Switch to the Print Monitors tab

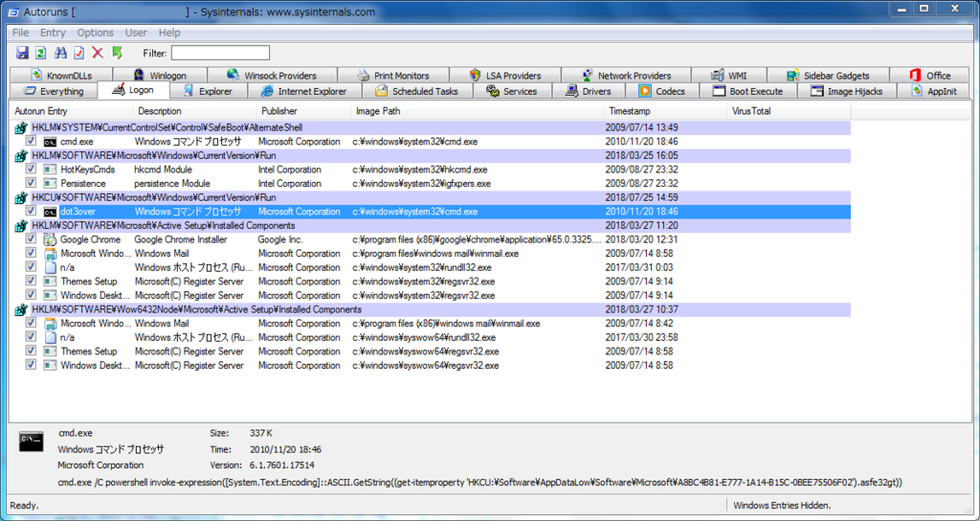(393, 75)
